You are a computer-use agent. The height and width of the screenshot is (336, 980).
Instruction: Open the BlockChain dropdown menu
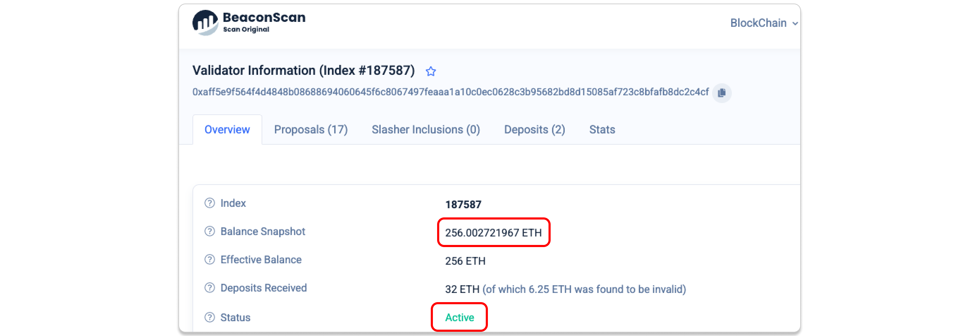(764, 23)
